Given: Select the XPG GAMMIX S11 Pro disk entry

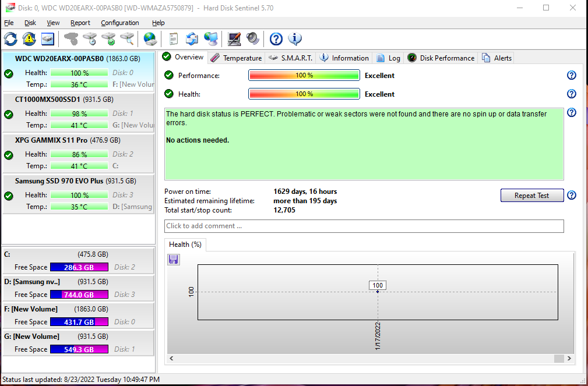Looking at the screenshot, I should pyautogui.click(x=78, y=153).
